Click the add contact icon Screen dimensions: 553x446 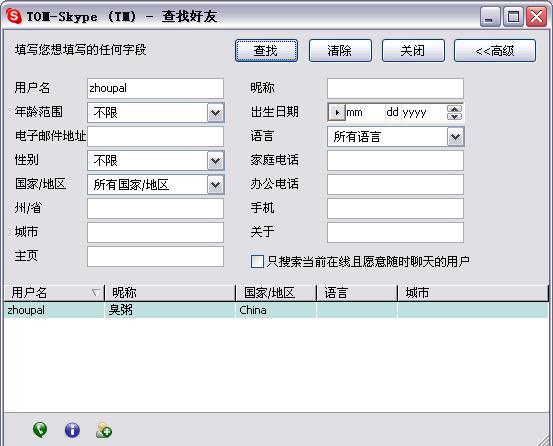pyautogui.click(x=104, y=430)
